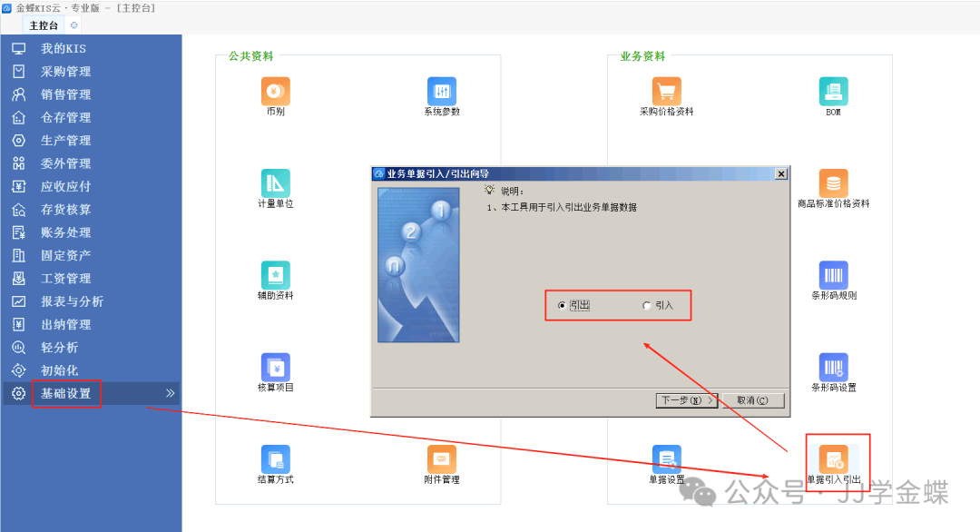The image size is (980, 532).
Task: Select the 引出 export radio button
Action: pyautogui.click(x=562, y=306)
